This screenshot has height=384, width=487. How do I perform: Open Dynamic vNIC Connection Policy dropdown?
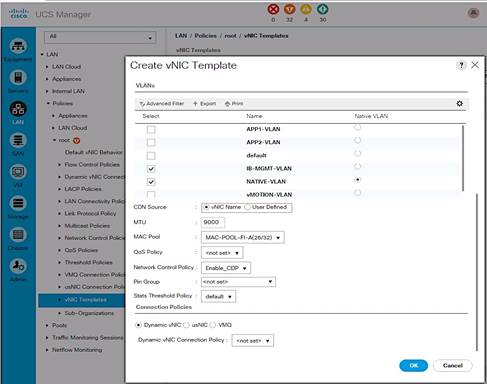[253, 341]
